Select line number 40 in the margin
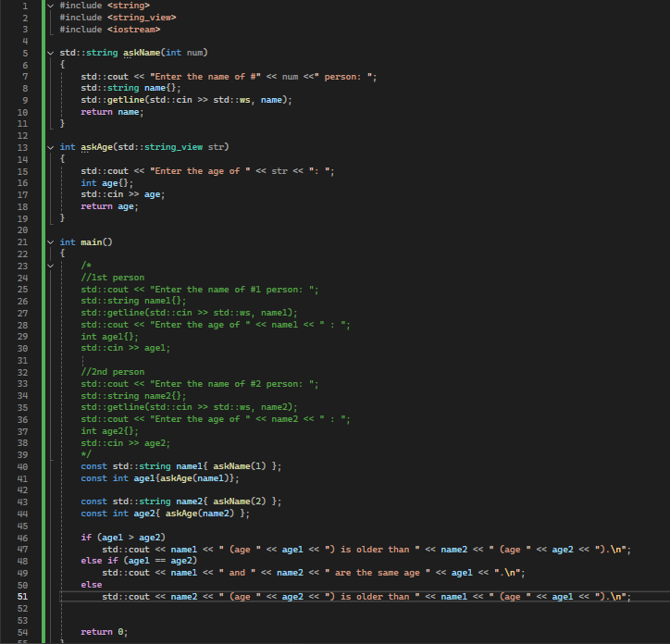670x644 pixels. pyautogui.click(x=21, y=466)
